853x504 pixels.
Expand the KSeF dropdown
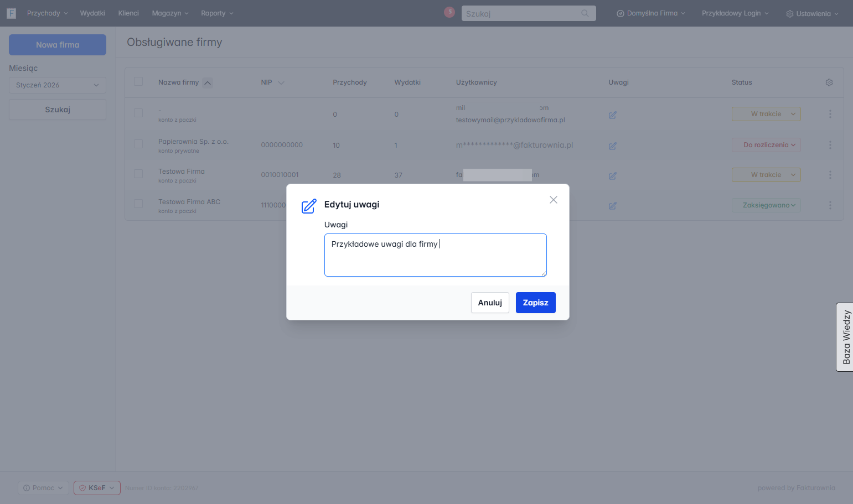[97, 488]
